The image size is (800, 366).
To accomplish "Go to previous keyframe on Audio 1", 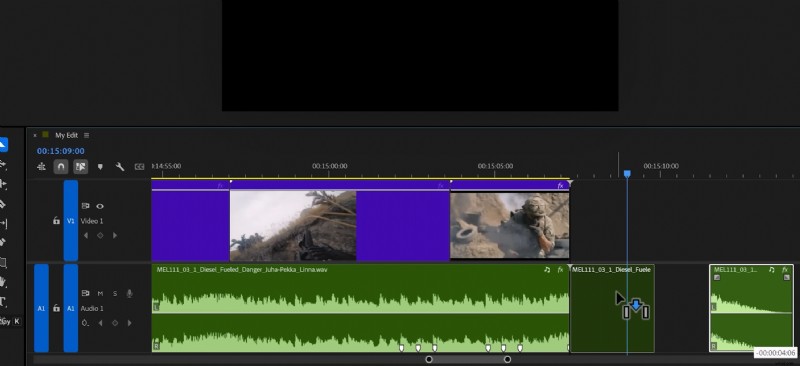I will 100,323.
